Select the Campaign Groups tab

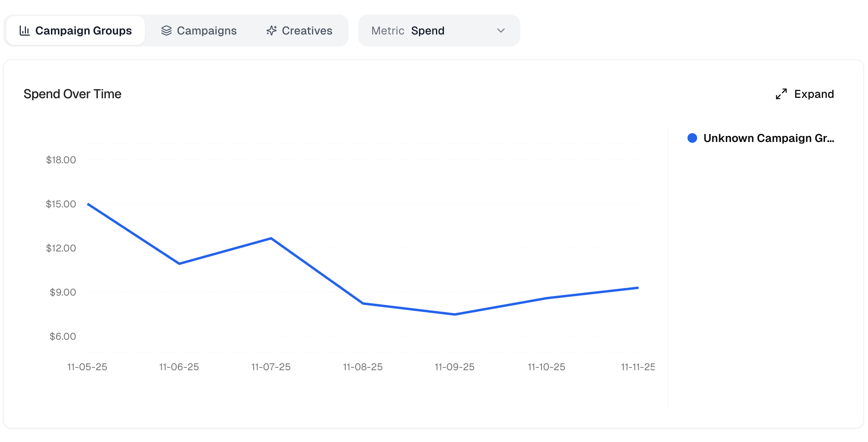pos(75,30)
